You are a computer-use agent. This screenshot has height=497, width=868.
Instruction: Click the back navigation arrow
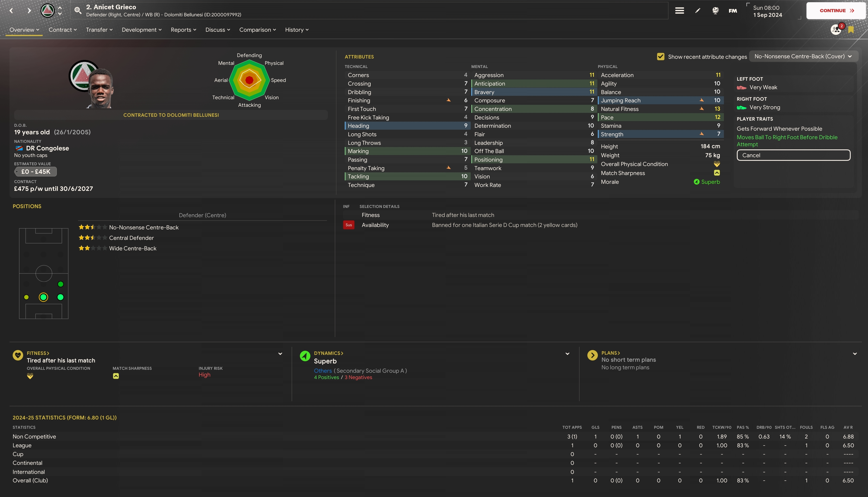click(11, 10)
